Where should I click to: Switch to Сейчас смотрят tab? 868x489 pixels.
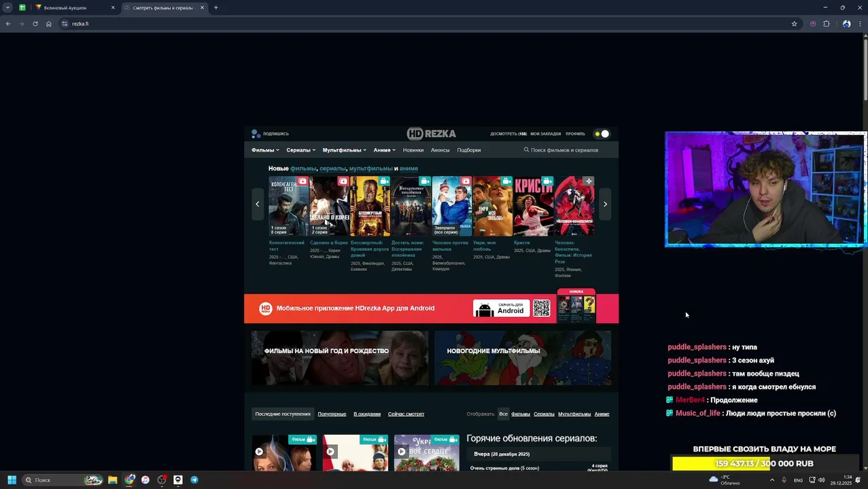(x=406, y=414)
